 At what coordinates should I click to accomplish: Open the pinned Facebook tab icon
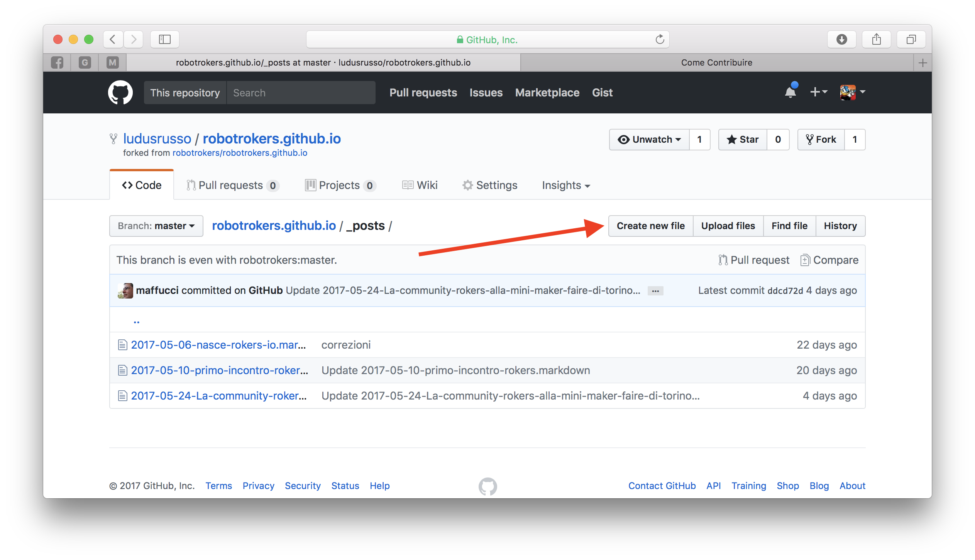pyautogui.click(x=57, y=62)
